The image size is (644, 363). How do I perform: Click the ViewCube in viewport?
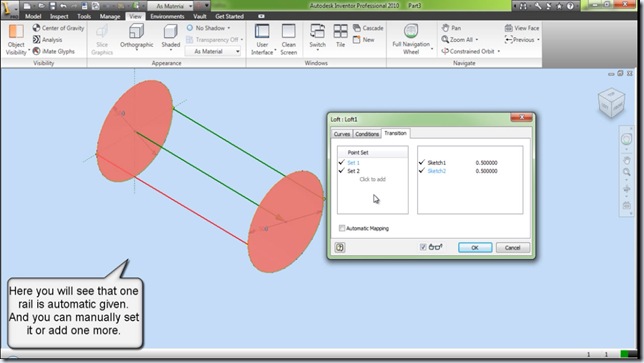click(x=611, y=102)
